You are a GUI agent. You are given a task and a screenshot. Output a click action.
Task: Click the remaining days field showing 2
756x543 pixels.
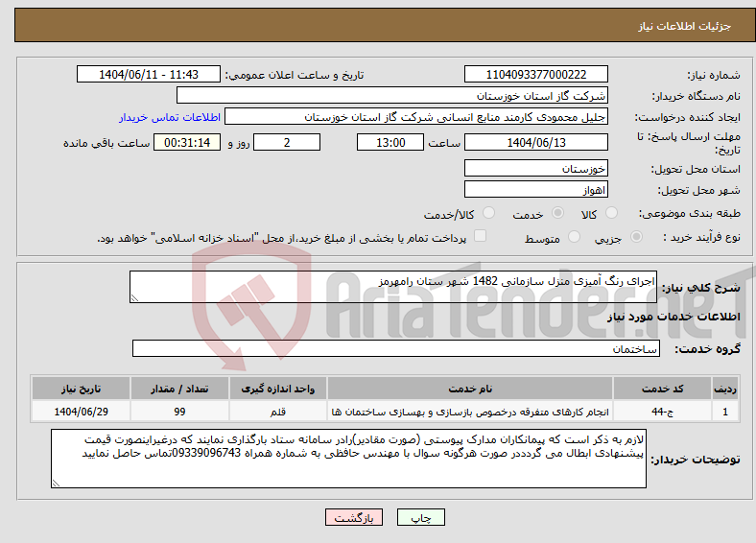point(287,142)
